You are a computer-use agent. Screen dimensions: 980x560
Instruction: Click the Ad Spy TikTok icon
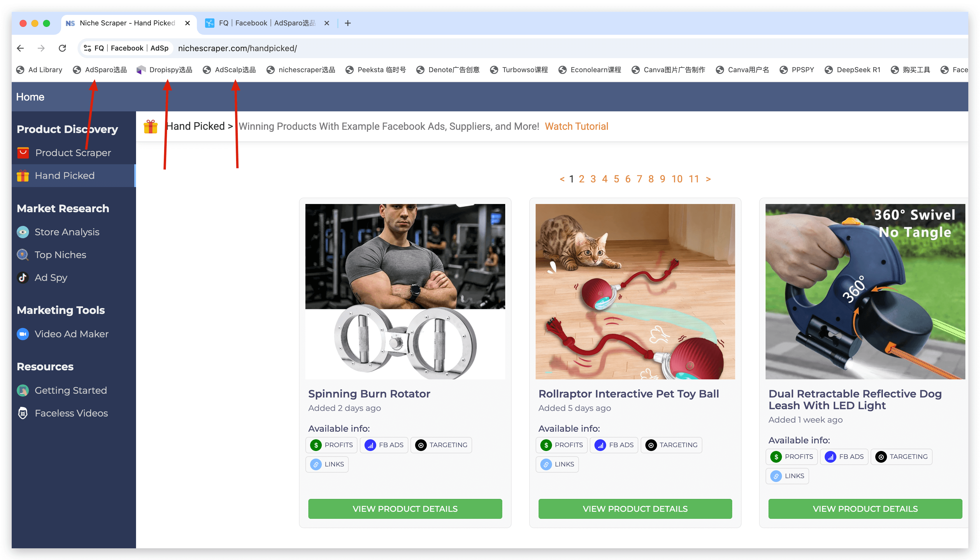[x=23, y=277]
